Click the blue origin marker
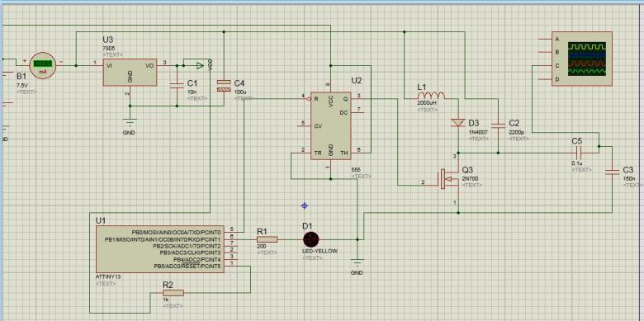The width and height of the screenshot is (644, 321). pyautogui.click(x=305, y=205)
